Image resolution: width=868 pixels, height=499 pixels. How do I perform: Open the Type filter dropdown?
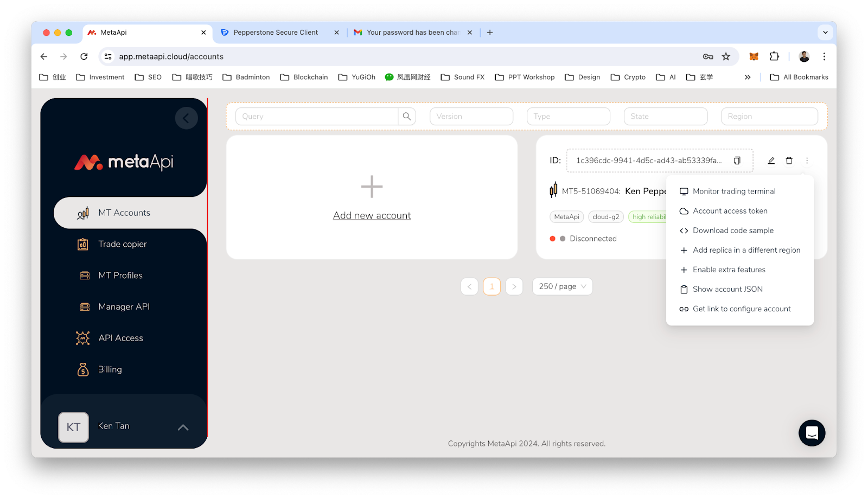tap(569, 117)
